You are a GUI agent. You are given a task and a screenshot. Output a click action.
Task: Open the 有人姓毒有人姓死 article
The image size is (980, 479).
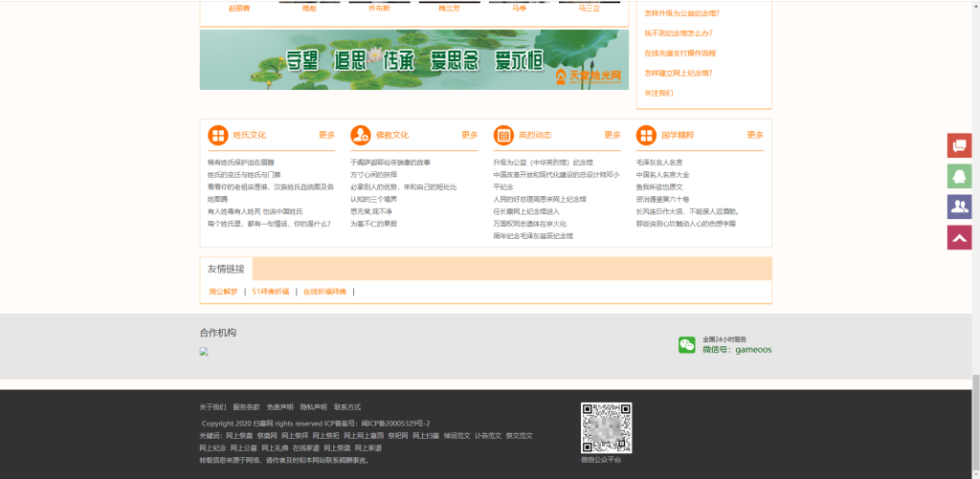pyautogui.click(x=255, y=211)
